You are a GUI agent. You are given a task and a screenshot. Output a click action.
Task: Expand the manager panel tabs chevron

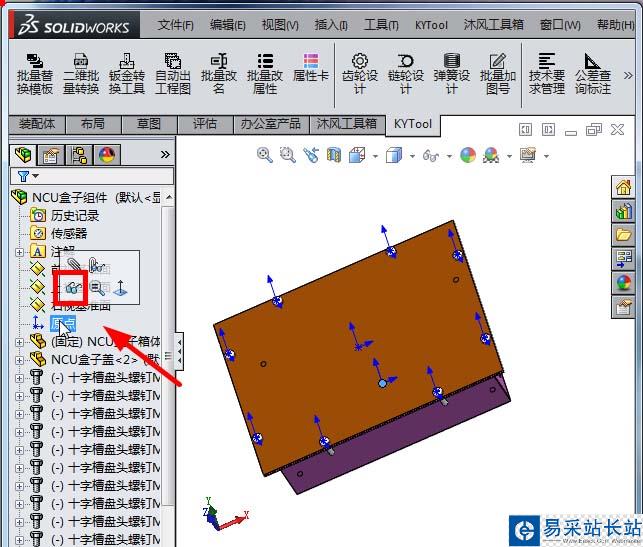pos(165,155)
